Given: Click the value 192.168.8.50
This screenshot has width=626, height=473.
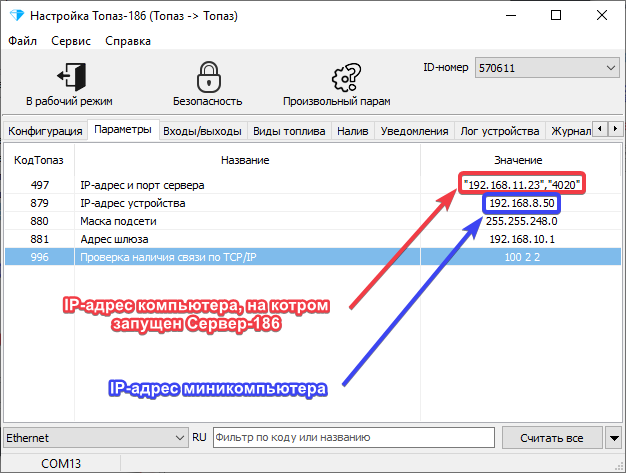Looking at the screenshot, I should pyautogui.click(x=522, y=203).
